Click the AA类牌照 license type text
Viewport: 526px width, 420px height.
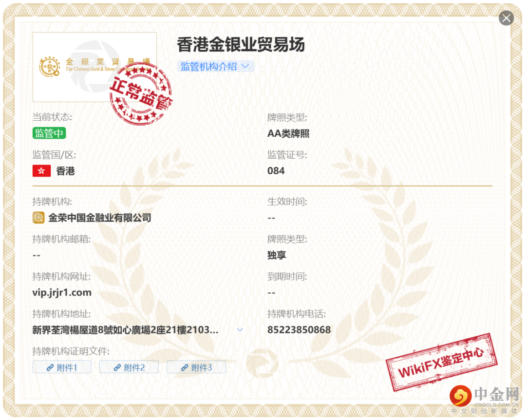288,134
